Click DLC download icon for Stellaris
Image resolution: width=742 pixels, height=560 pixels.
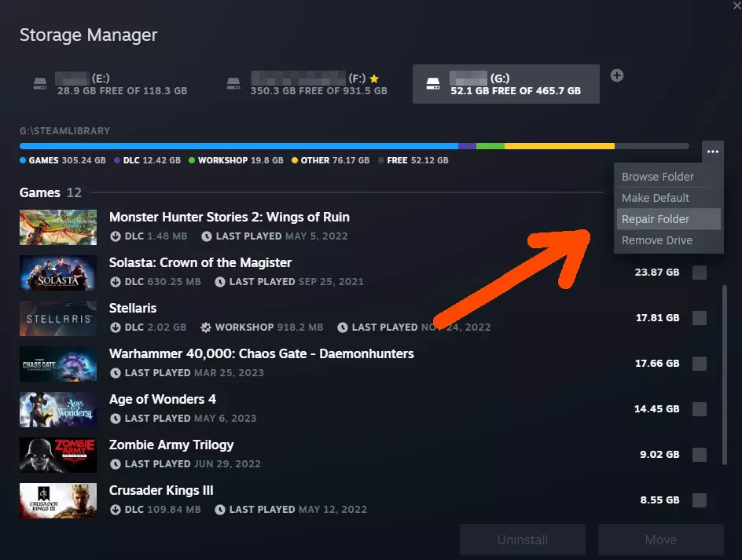[x=116, y=328]
